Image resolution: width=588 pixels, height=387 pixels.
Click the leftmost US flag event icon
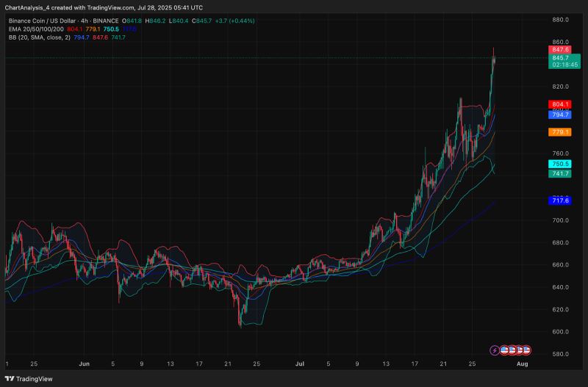[503, 350]
